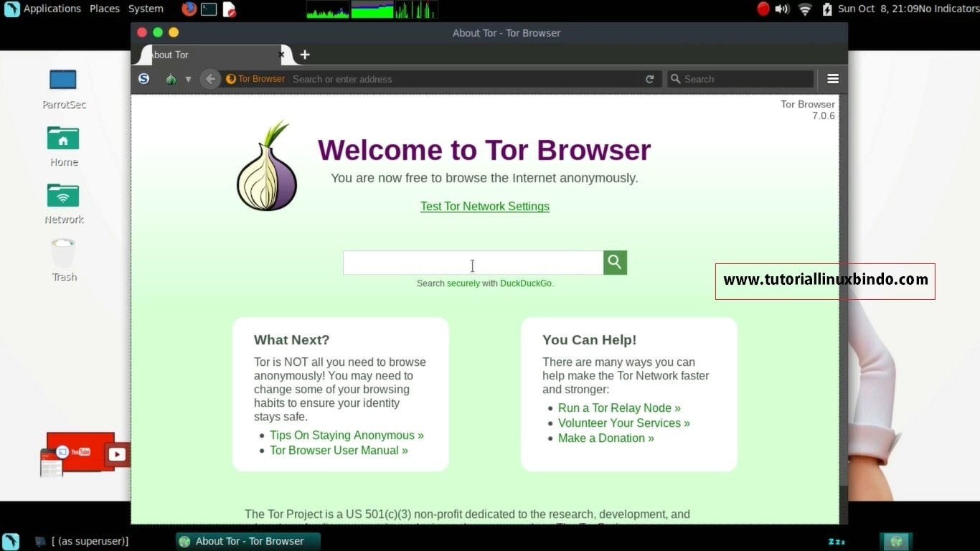The image size is (980, 551).
Task: Open the Applications menu
Action: (x=52, y=9)
